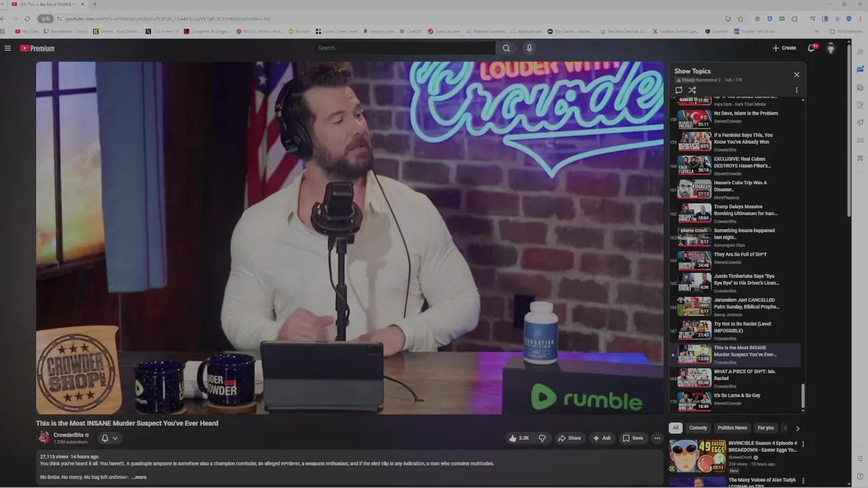Play 'Trump Delays Massive Bombing Ultimatum' video

[x=736, y=213]
